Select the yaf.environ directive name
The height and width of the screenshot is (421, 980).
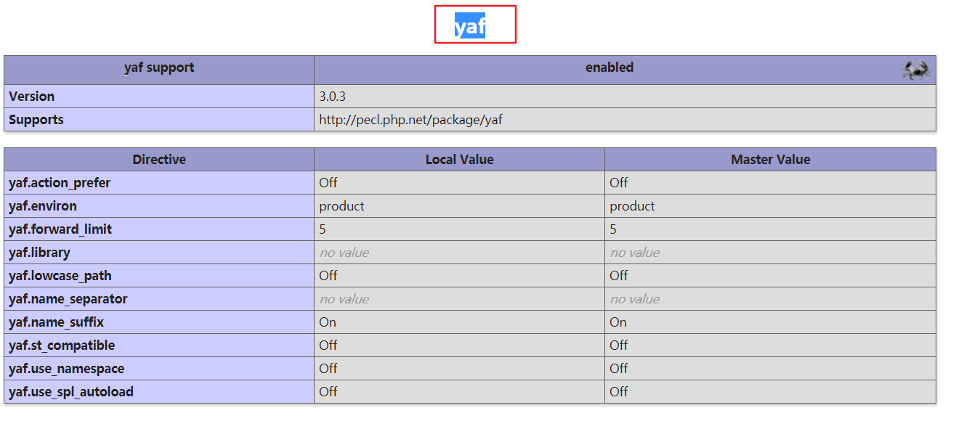[x=43, y=206]
